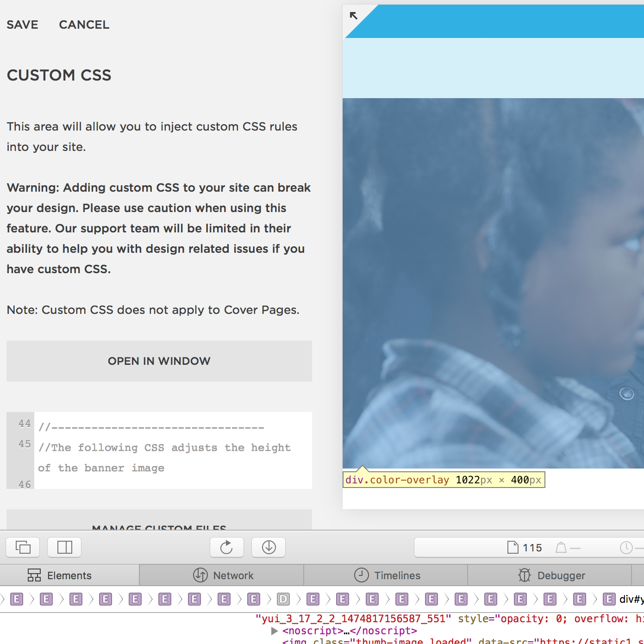Open the CSS editor in a window
Screen dimensions: 644x644
point(159,361)
